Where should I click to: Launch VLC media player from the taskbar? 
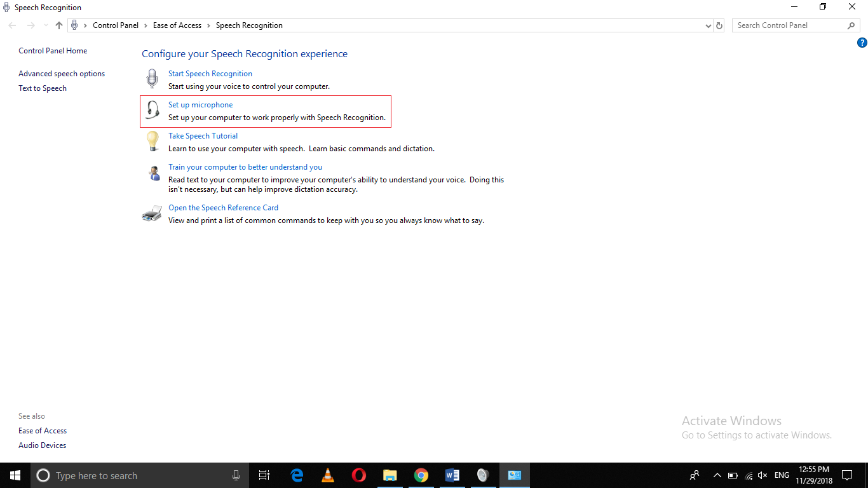click(327, 475)
